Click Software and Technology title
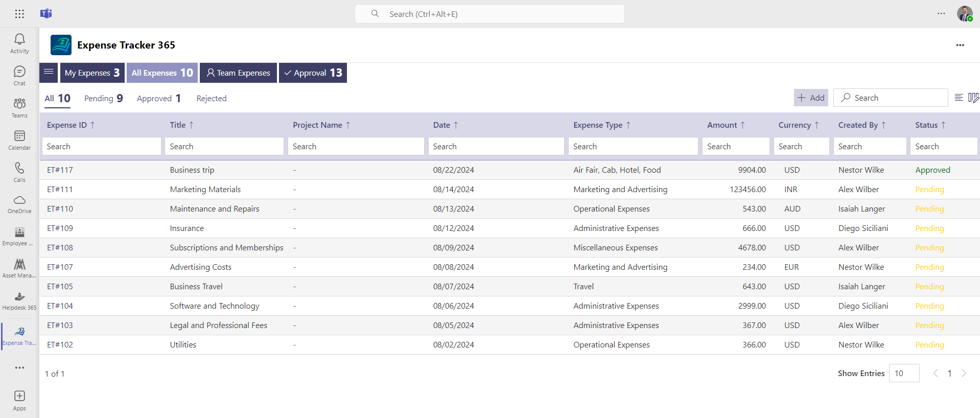This screenshot has width=980, height=418. [215, 306]
